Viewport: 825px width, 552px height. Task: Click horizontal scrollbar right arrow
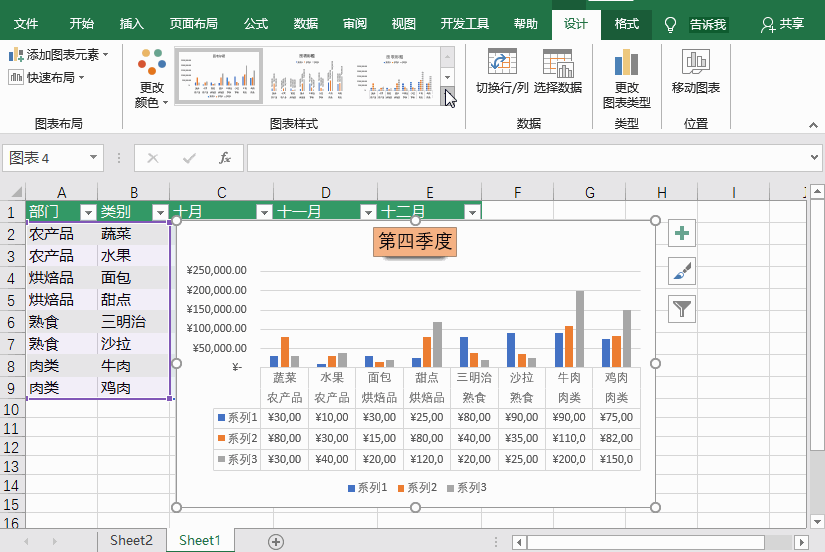[801, 542]
